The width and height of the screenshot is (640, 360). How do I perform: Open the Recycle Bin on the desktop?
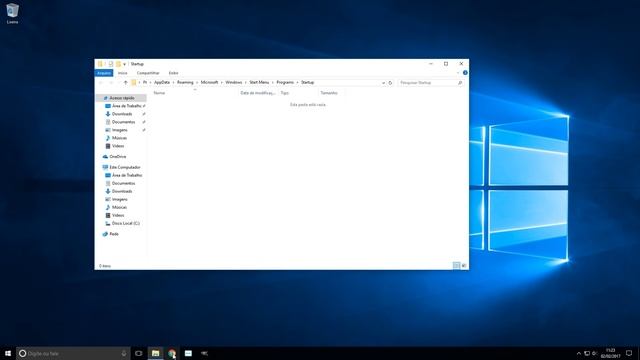12,13
